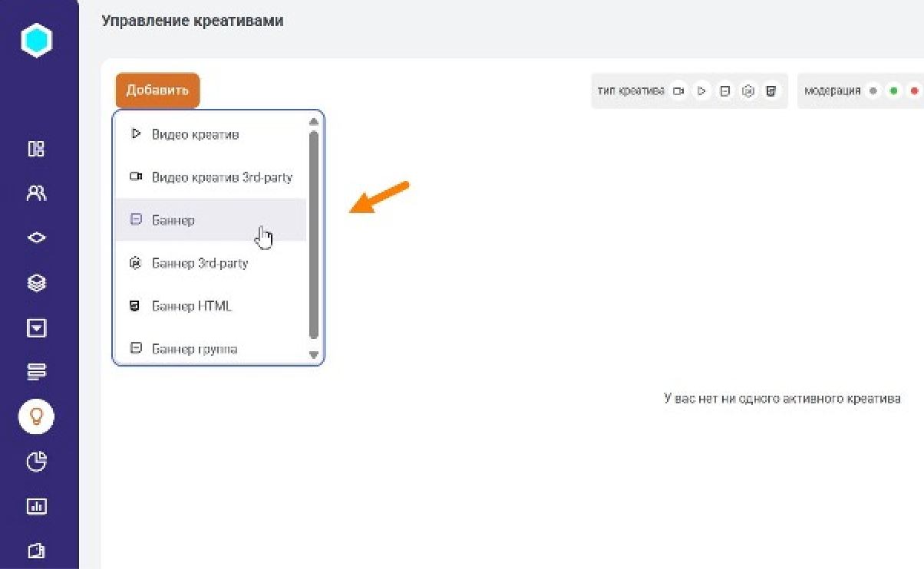Click the Добавить button
Image resolution: width=924 pixels, height=569 pixels.
pos(157,90)
